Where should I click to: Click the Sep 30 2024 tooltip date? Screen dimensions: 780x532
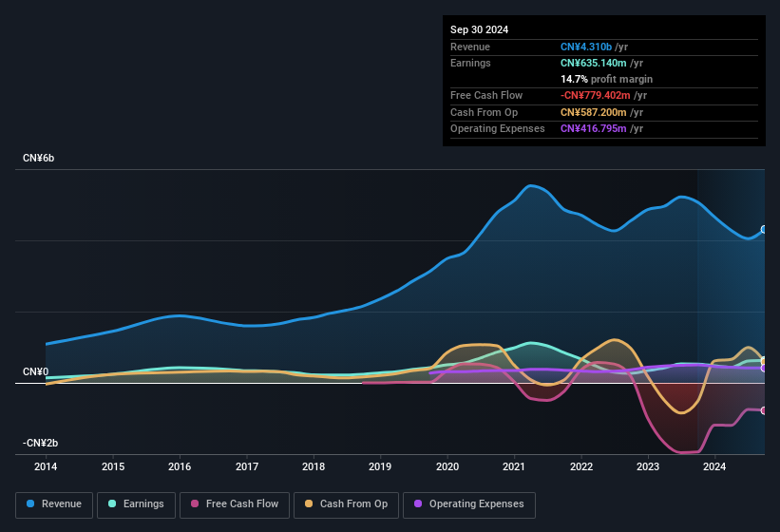pyautogui.click(x=479, y=29)
